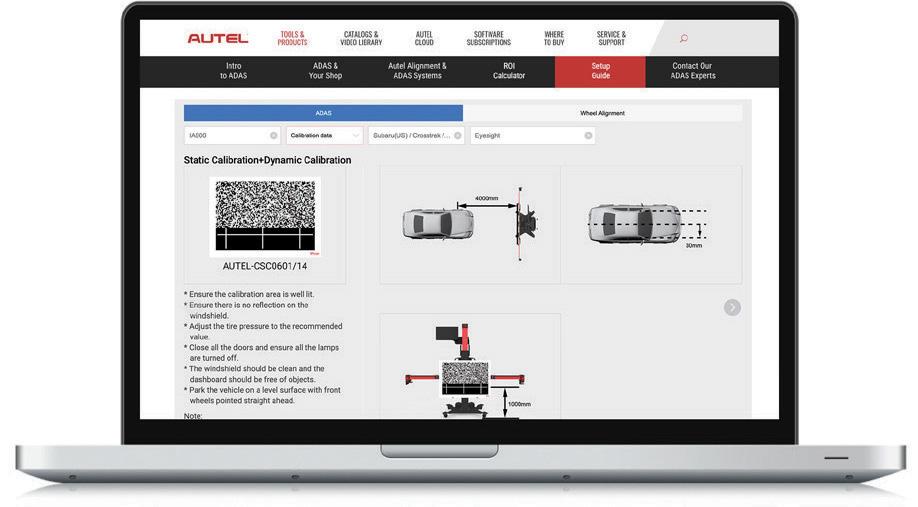Click 'Ensure the calibration area is well lit'
This screenshot has width=918, height=507.
(x=249, y=294)
